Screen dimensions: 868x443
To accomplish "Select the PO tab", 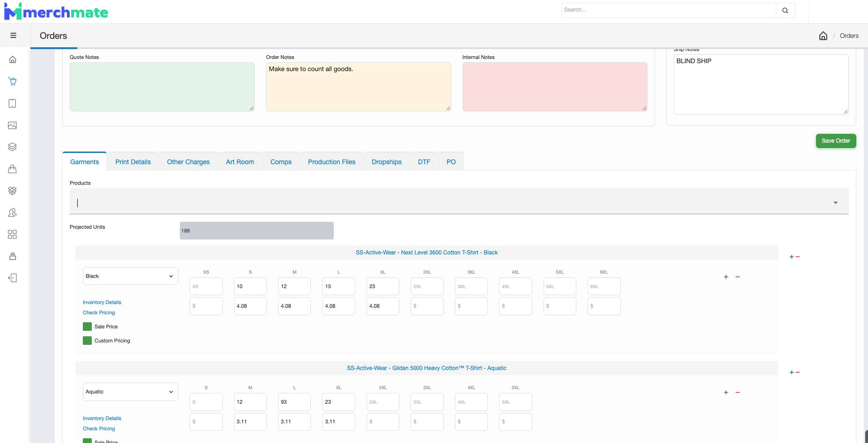I will [x=451, y=162].
